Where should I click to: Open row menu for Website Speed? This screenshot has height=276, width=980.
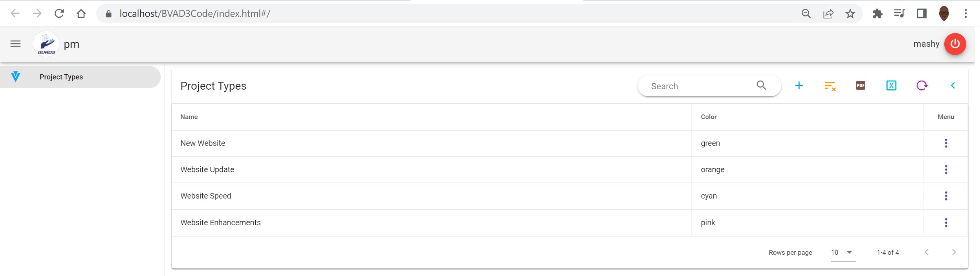(x=946, y=196)
